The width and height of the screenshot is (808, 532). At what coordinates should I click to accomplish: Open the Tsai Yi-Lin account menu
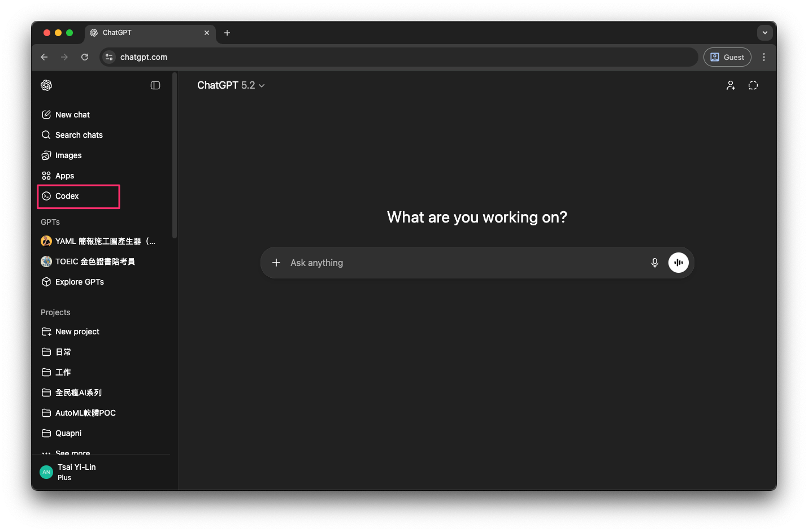(76, 472)
